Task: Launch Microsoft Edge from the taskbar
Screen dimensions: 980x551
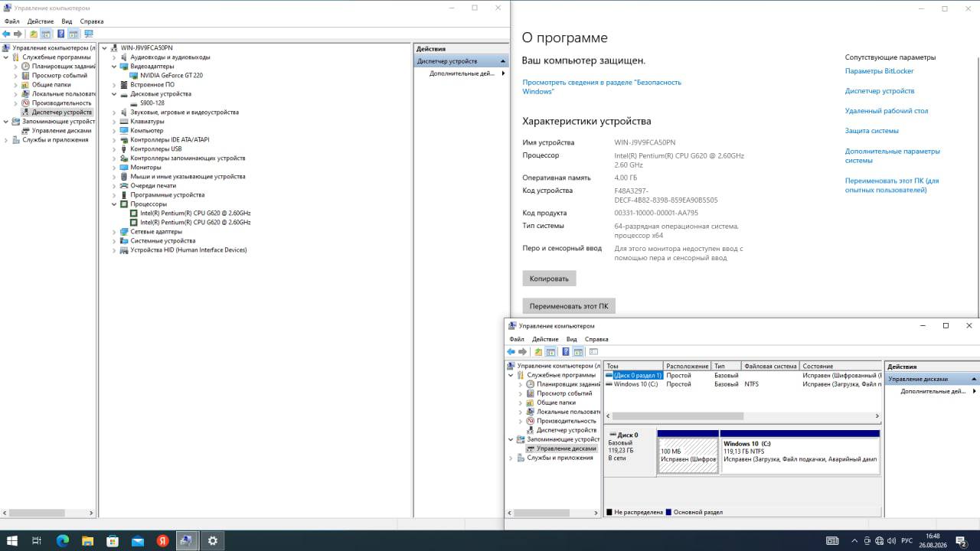Action: coord(63,540)
